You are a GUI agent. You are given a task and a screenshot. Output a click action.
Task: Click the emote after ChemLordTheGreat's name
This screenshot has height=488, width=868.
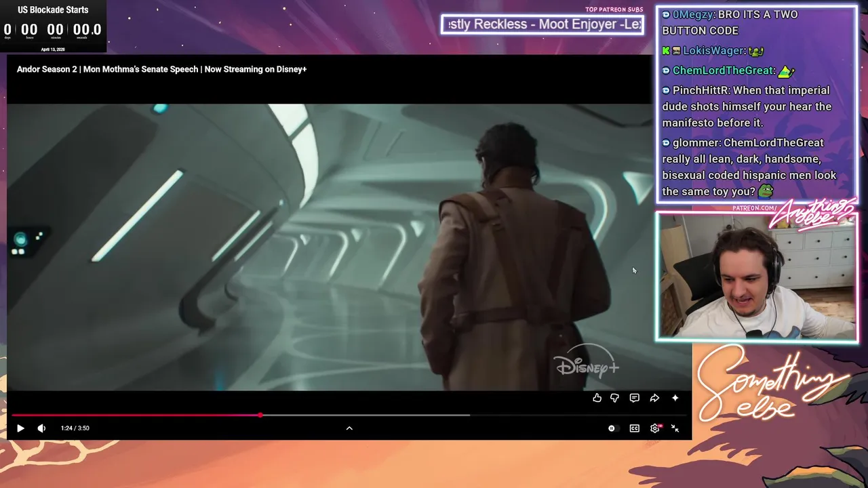pyautogui.click(x=785, y=70)
